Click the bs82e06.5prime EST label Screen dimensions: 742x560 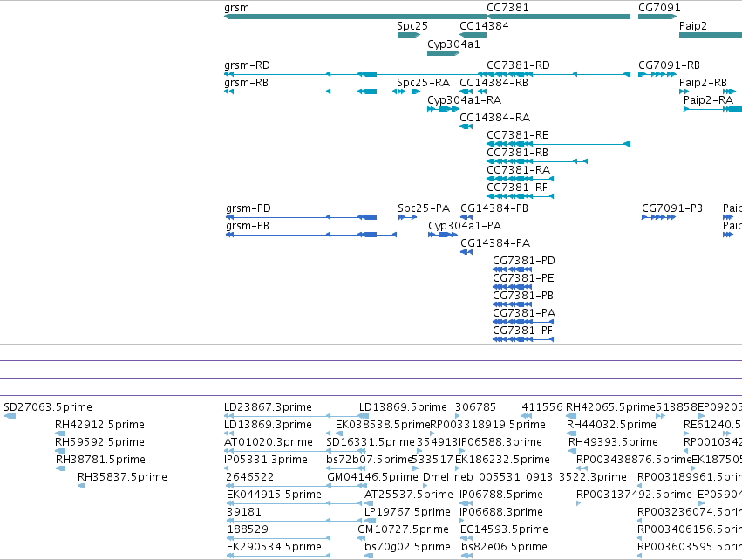pos(505,547)
